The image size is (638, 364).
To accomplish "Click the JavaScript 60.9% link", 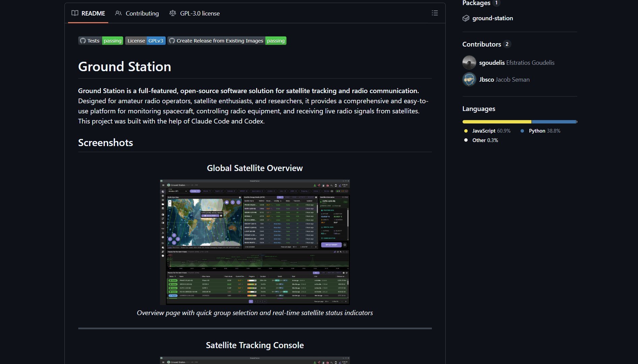I will coord(491,131).
